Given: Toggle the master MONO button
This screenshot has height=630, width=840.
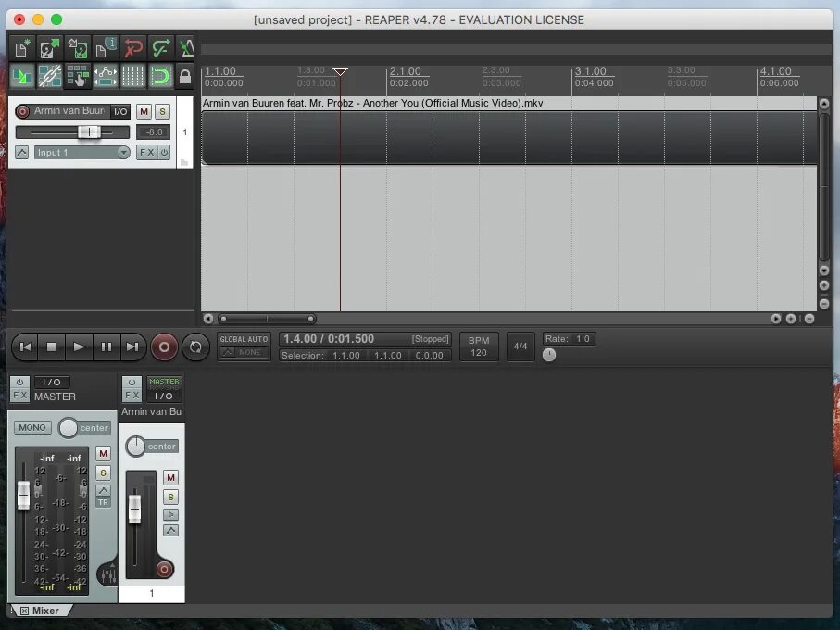Looking at the screenshot, I should click(32, 427).
